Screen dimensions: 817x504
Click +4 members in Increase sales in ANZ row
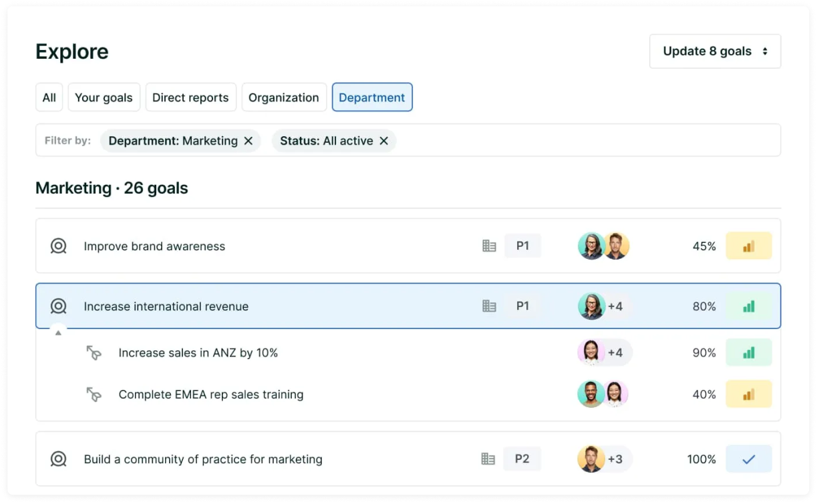[x=615, y=352]
